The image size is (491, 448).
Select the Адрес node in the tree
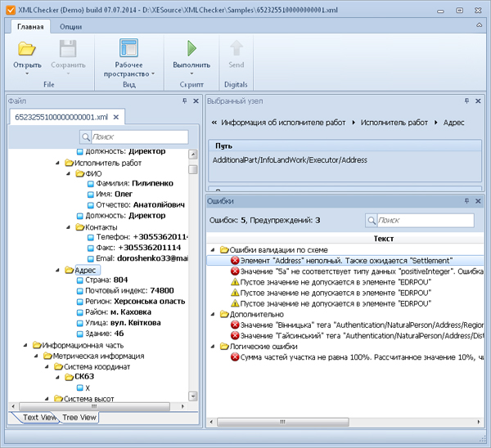[x=86, y=269]
